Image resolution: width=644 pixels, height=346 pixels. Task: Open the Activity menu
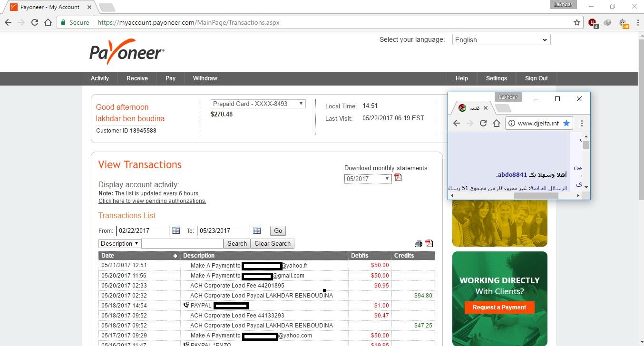tap(100, 78)
